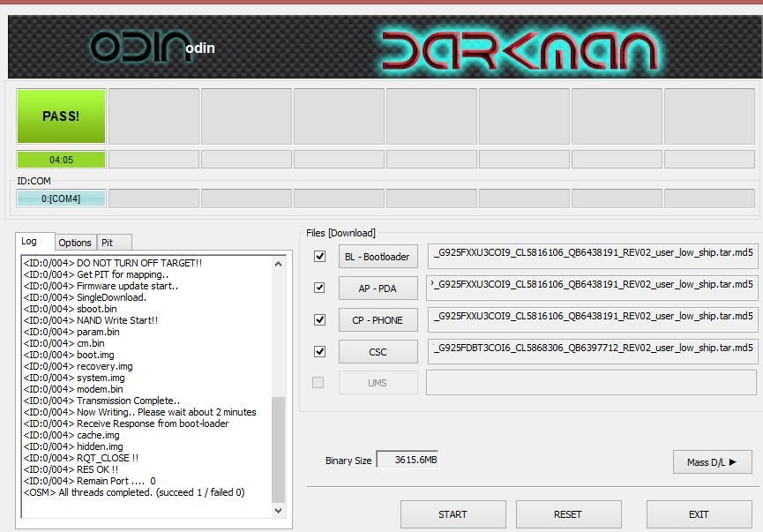
Task: Click the EXIT button
Action: click(x=699, y=514)
